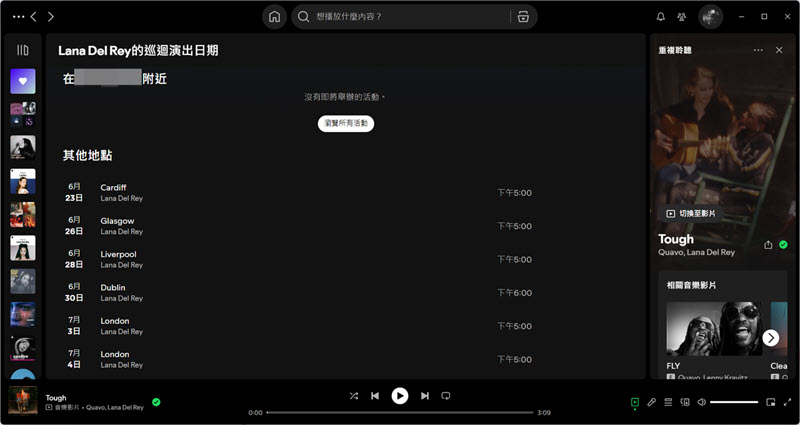
Task: Toggle saved checkmark in Now Playing panel
Action: [783, 245]
